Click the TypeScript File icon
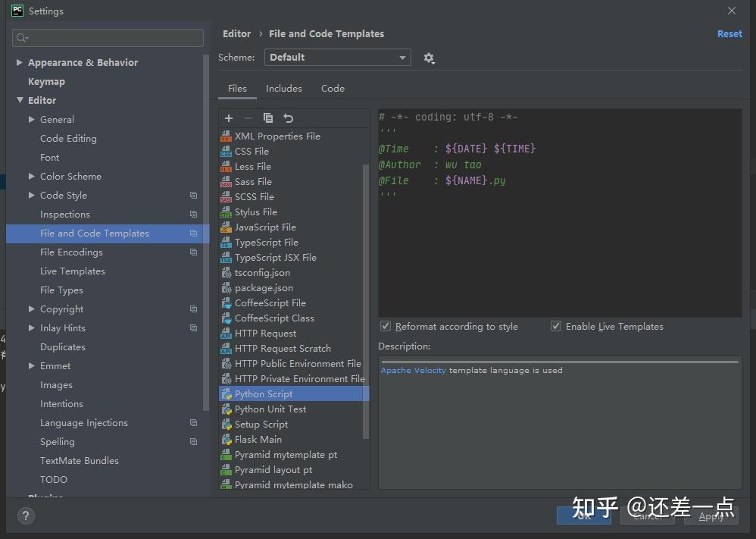The height and width of the screenshot is (539, 756). click(226, 243)
